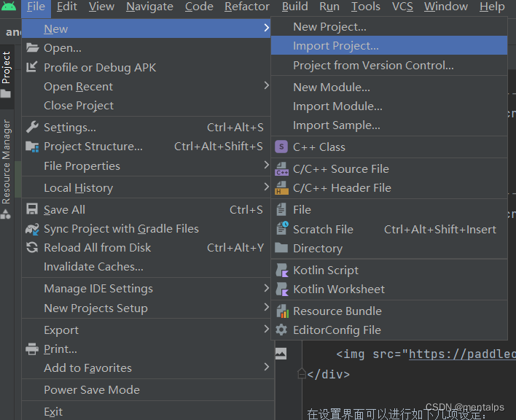Click the EditorConfig File gear icon

point(281,330)
